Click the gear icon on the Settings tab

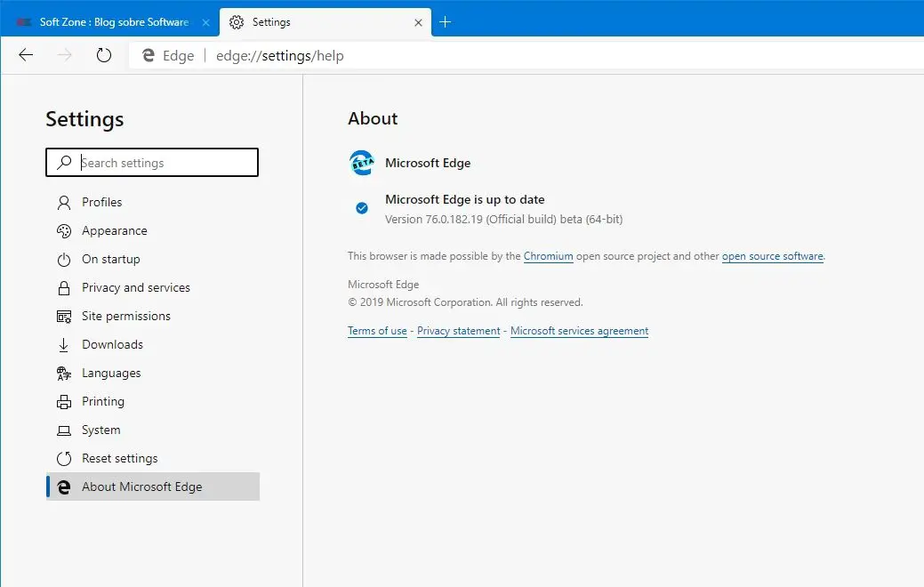pos(237,22)
